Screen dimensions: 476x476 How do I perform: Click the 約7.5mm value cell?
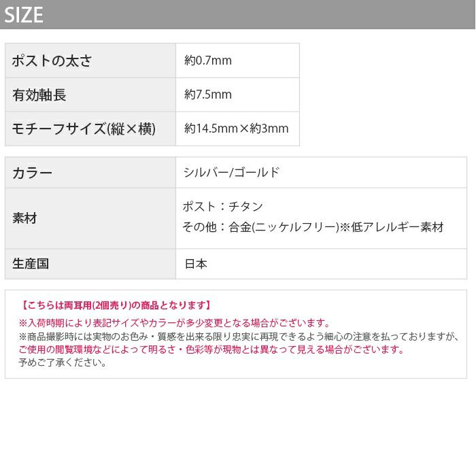(x=238, y=95)
